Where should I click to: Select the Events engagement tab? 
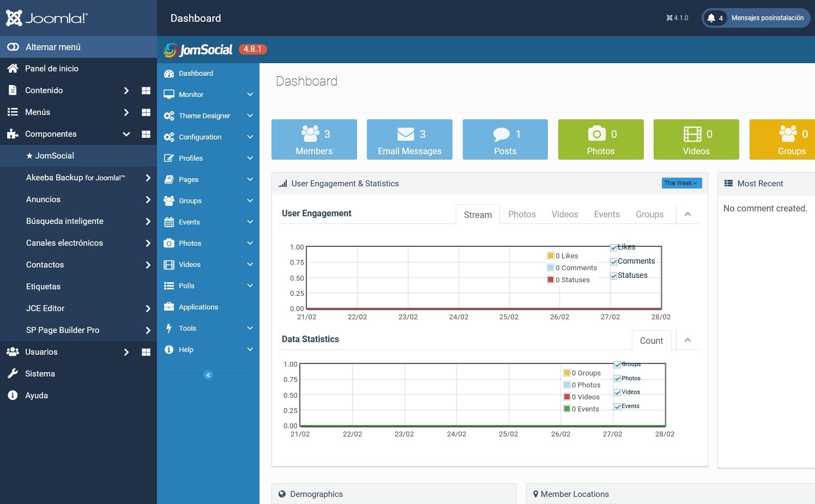606,215
